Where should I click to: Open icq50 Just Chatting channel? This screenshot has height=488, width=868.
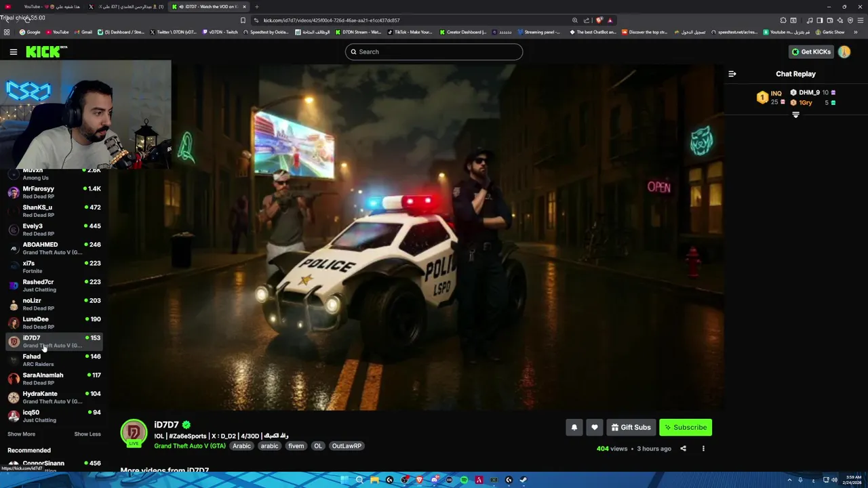click(x=54, y=416)
